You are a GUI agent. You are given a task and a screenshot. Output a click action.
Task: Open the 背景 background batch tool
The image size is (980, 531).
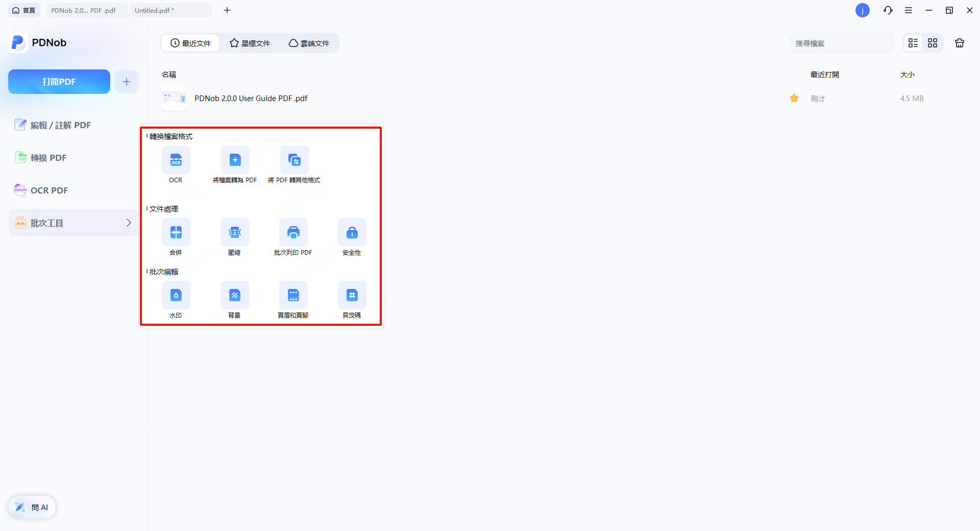tap(235, 295)
